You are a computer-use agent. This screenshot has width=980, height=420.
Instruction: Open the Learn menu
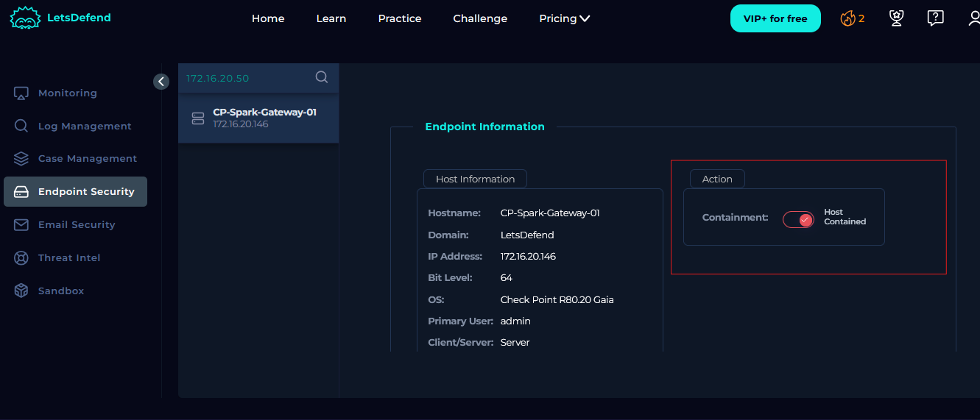(x=331, y=18)
